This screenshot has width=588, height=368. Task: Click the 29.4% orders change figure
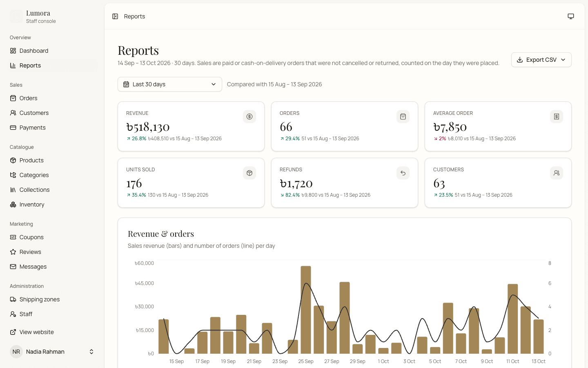[292, 139]
